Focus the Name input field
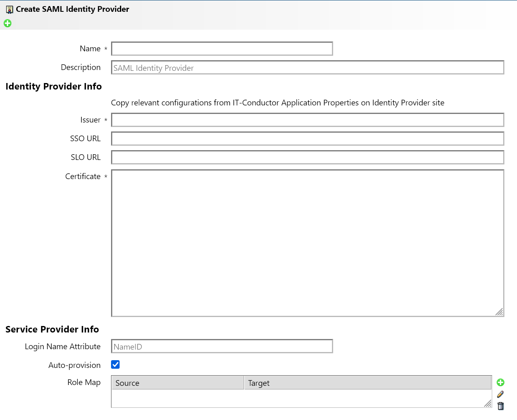The height and width of the screenshot is (420, 517). [x=222, y=49]
